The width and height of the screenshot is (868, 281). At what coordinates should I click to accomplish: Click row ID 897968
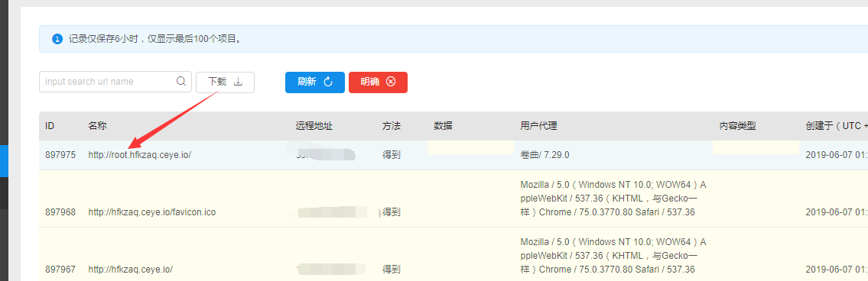pyautogui.click(x=60, y=212)
